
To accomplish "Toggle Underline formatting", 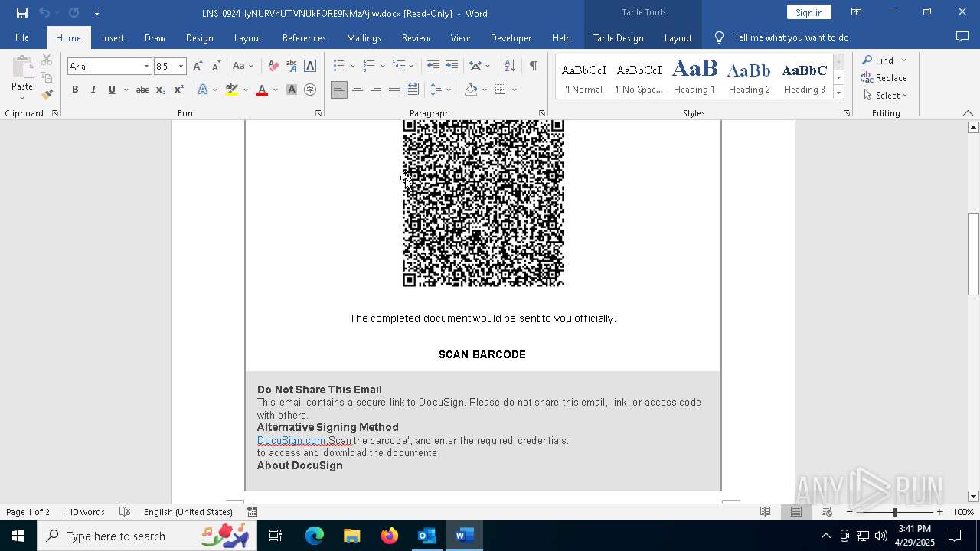I will pos(112,90).
